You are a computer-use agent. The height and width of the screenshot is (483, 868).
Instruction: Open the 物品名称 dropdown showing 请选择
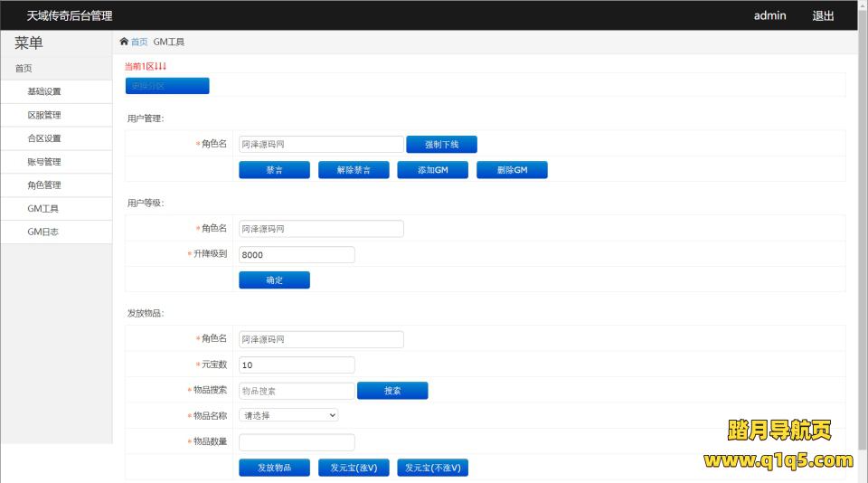tap(288, 415)
